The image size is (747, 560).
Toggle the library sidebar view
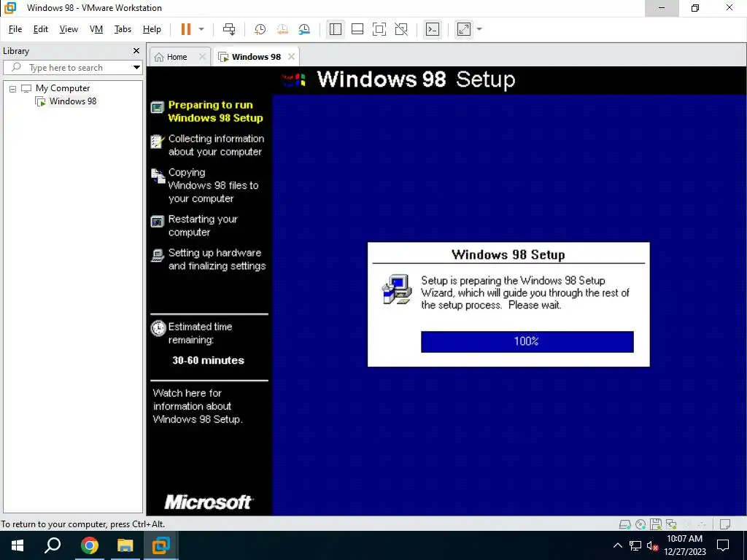[x=336, y=29]
